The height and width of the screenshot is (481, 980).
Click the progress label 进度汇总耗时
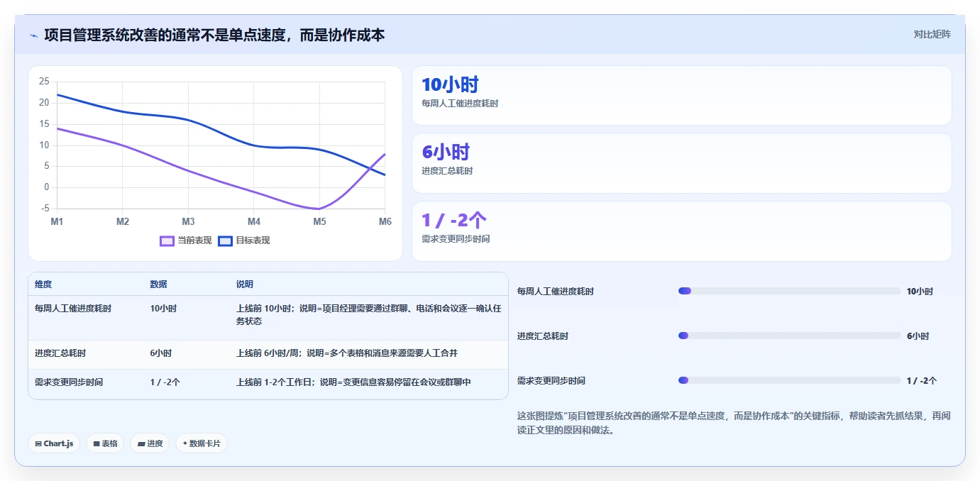(x=543, y=336)
